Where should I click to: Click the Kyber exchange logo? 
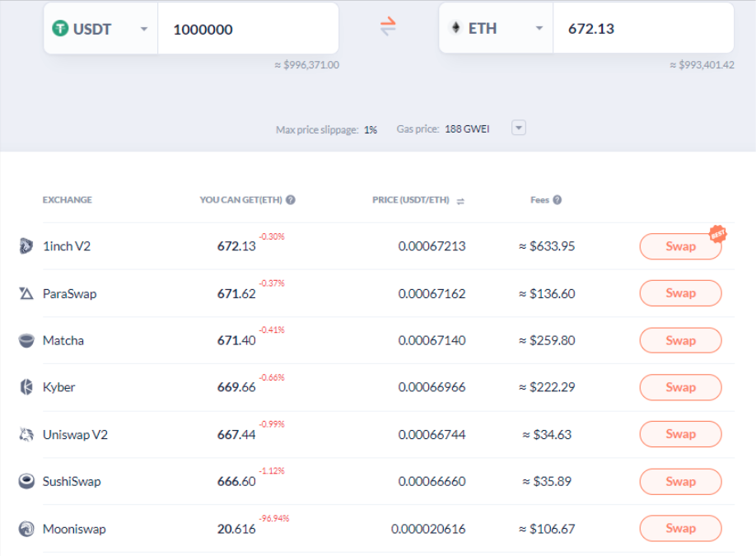26,387
